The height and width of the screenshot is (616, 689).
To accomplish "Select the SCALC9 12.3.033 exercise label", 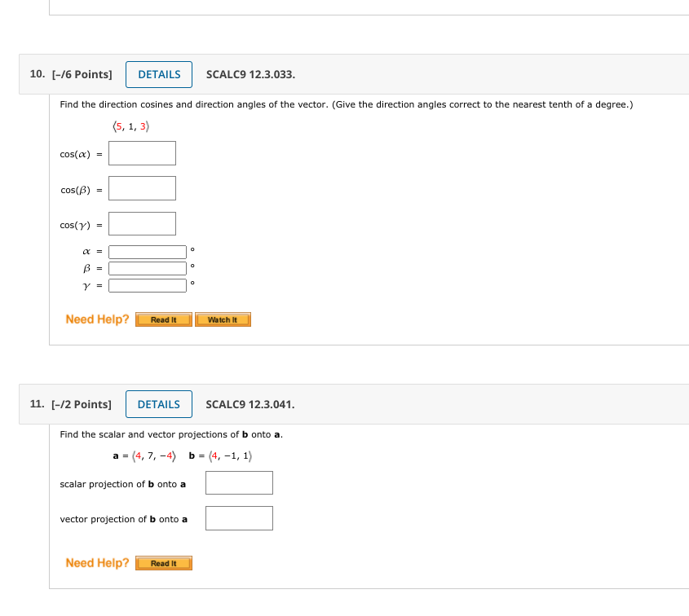I will click(250, 75).
